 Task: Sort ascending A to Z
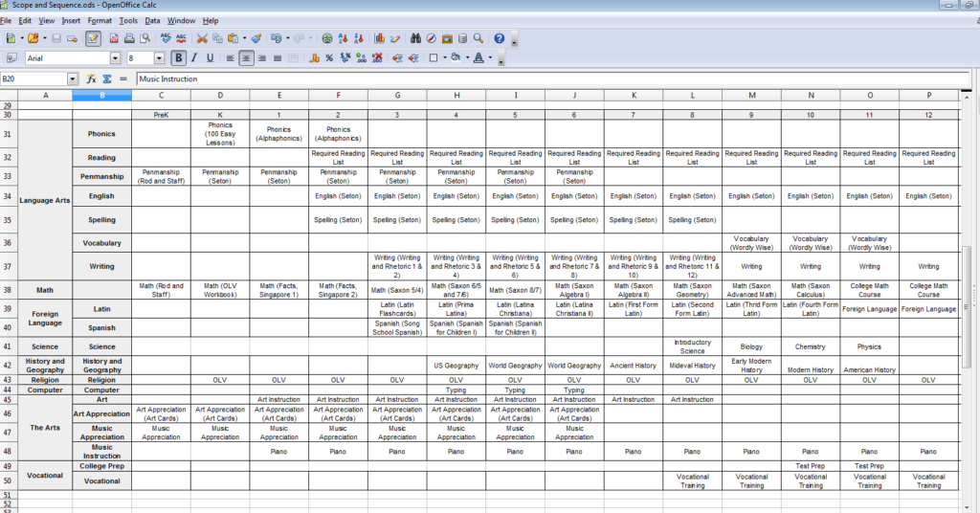(344, 38)
